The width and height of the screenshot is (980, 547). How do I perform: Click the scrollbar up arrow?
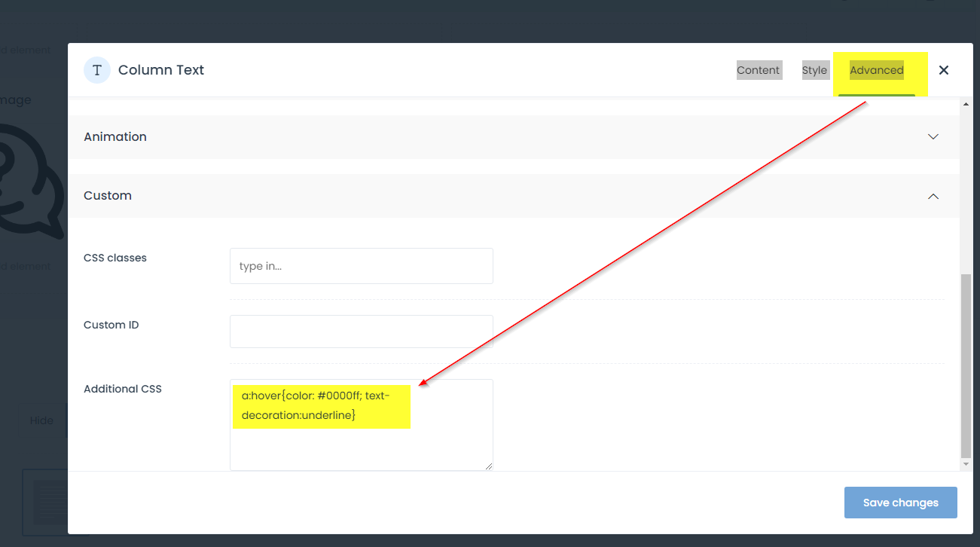pyautogui.click(x=966, y=104)
